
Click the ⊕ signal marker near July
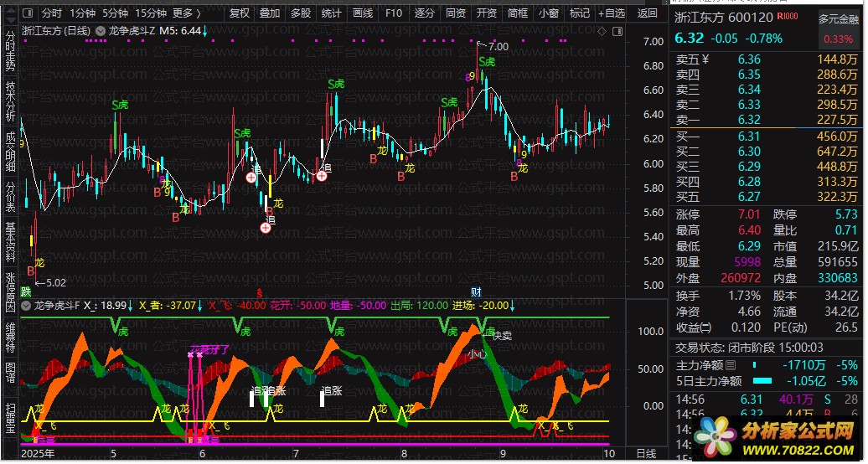pyautogui.click(x=322, y=176)
